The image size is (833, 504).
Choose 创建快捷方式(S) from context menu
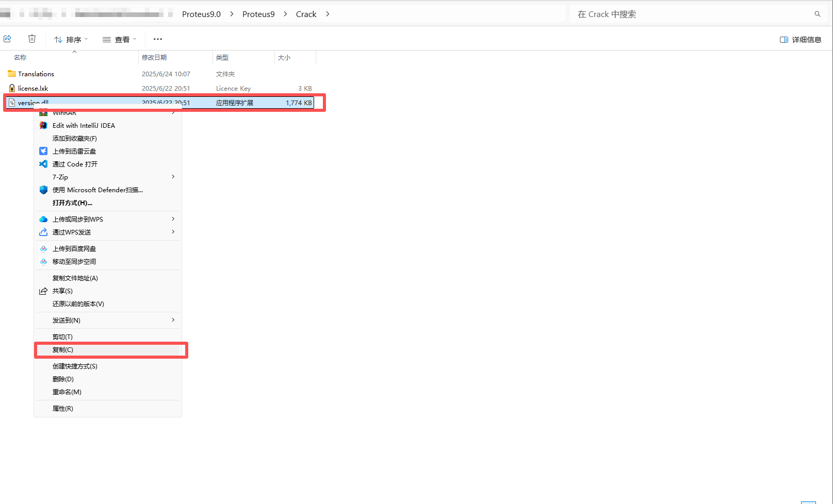[108, 366]
